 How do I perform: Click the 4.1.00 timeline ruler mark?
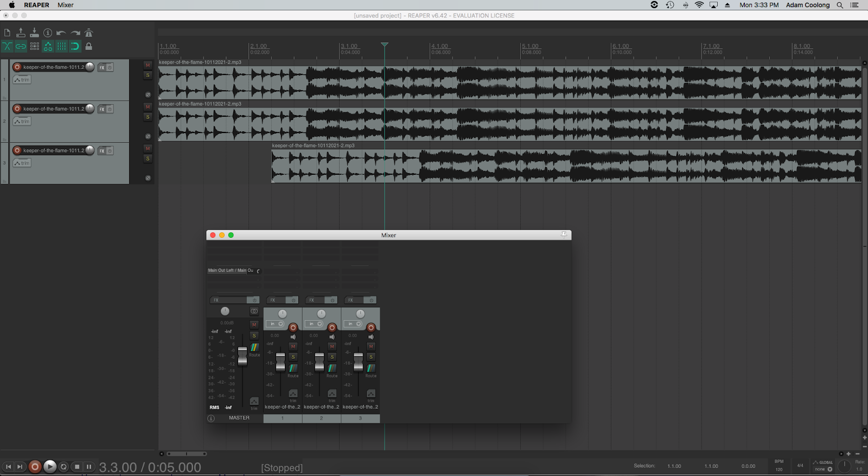440,46
